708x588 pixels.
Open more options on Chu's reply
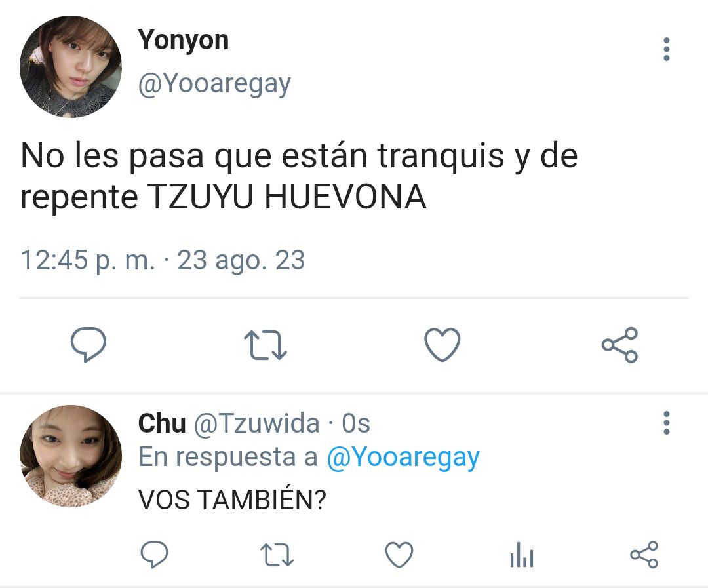point(667,423)
